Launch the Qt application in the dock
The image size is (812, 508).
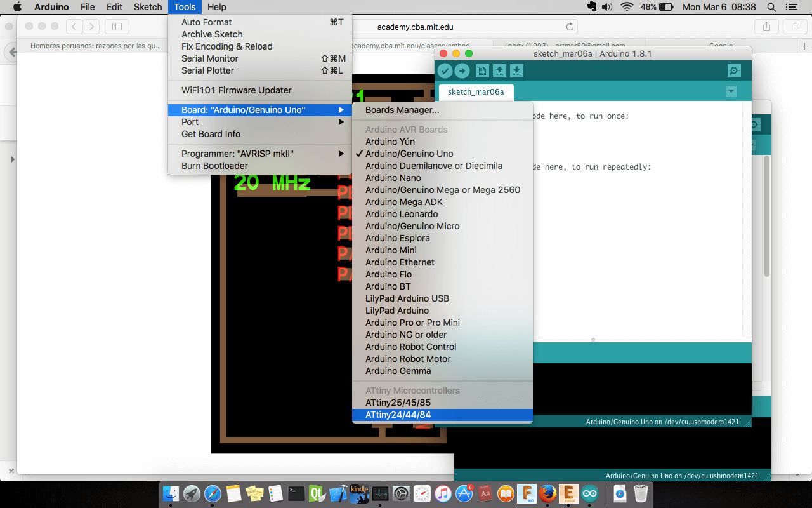(x=317, y=493)
